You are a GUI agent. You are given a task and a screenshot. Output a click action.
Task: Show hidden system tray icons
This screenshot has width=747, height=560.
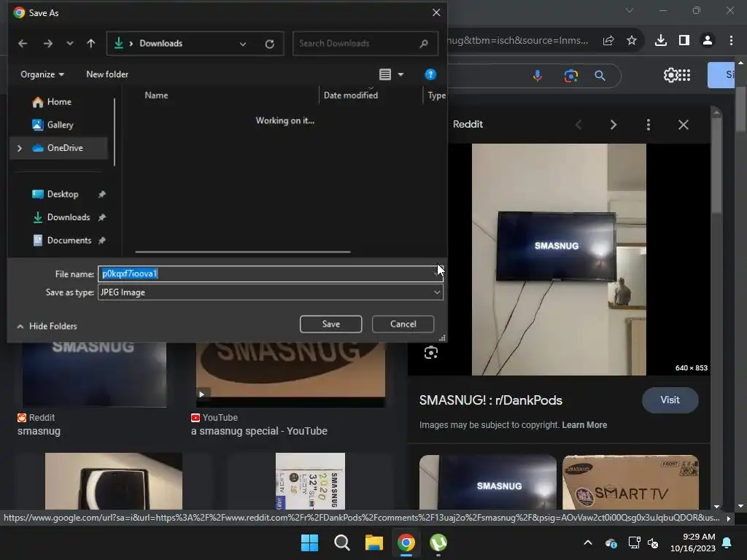(588, 542)
